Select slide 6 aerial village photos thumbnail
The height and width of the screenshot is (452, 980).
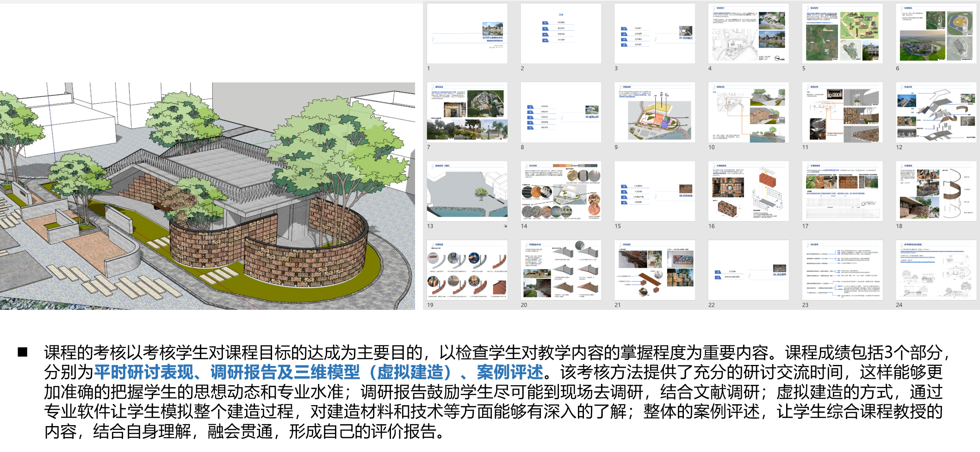pyautogui.click(x=936, y=34)
